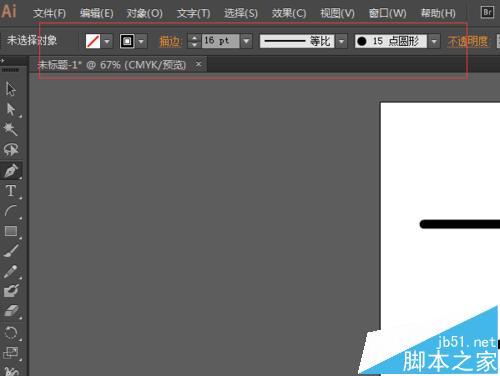Select the Pen tool
Image resolution: width=500 pixels, height=376 pixels.
[11, 171]
